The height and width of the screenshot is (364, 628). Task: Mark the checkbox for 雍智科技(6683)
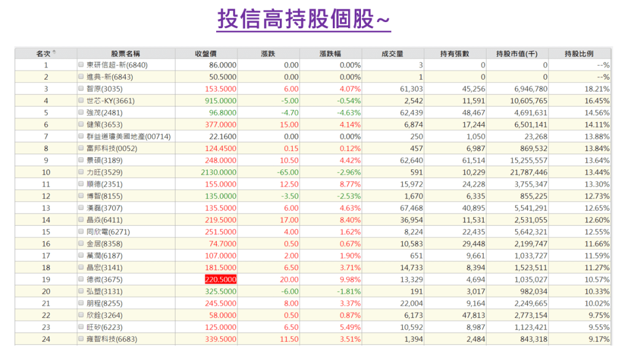tap(81, 339)
